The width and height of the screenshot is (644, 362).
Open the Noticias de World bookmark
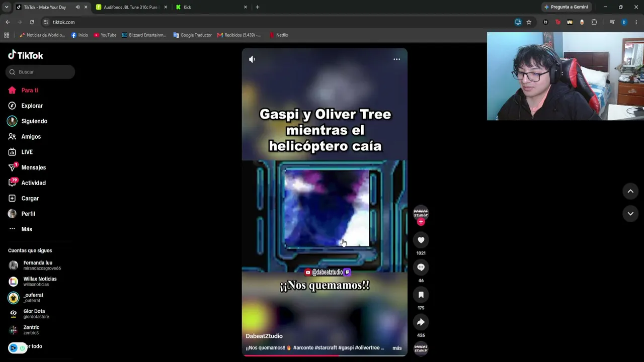point(42,35)
